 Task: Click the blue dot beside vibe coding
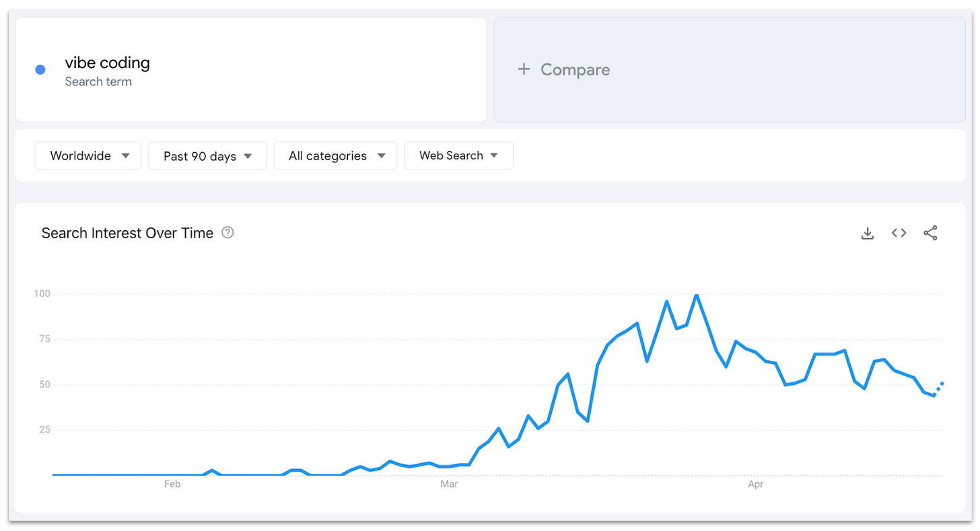point(40,69)
